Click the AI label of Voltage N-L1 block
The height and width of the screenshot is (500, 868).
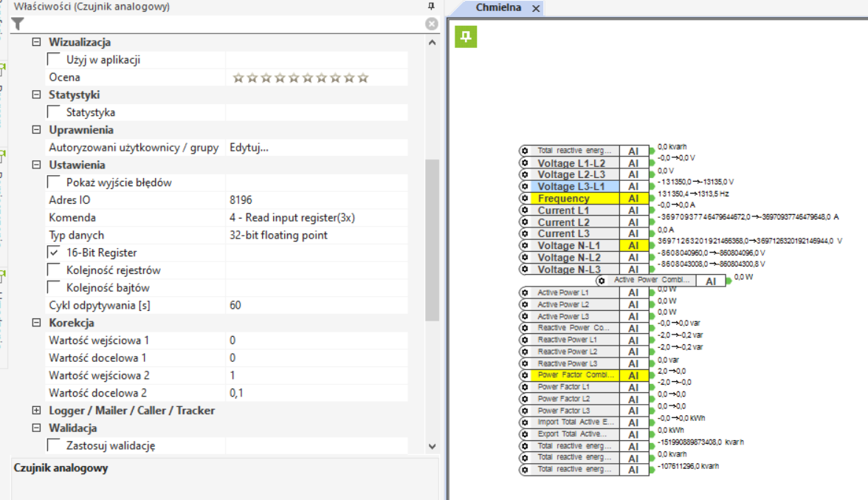pos(634,245)
